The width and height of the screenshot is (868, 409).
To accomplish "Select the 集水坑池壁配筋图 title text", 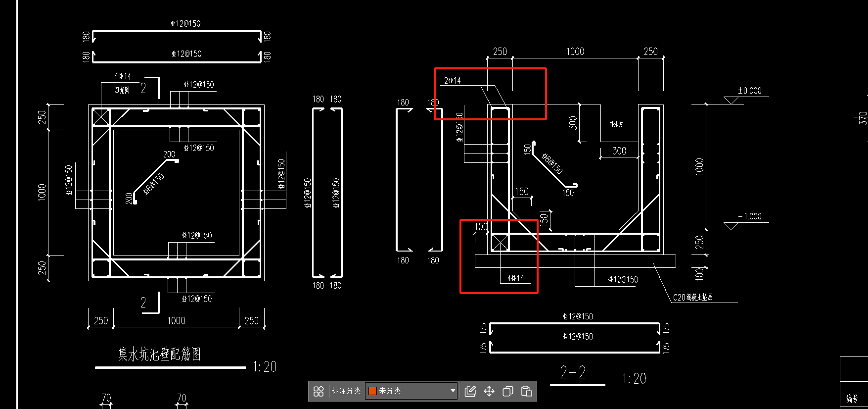I will [159, 354].
